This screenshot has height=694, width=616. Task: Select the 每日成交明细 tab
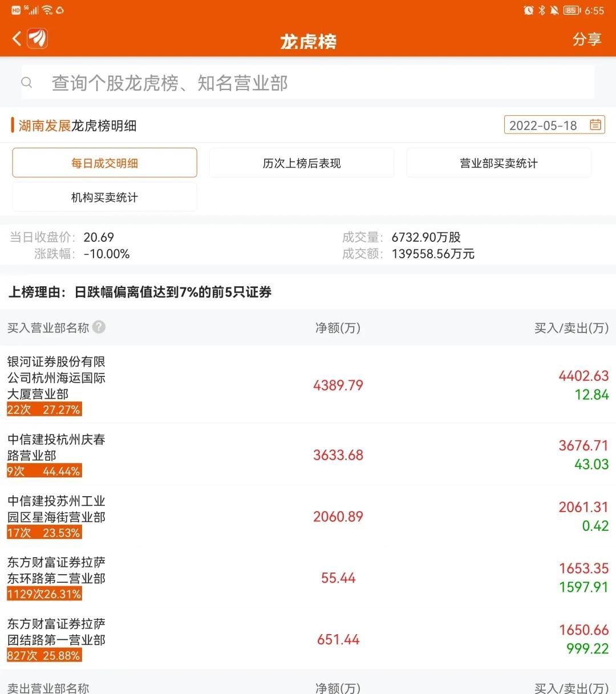click(x=104, y=163)
